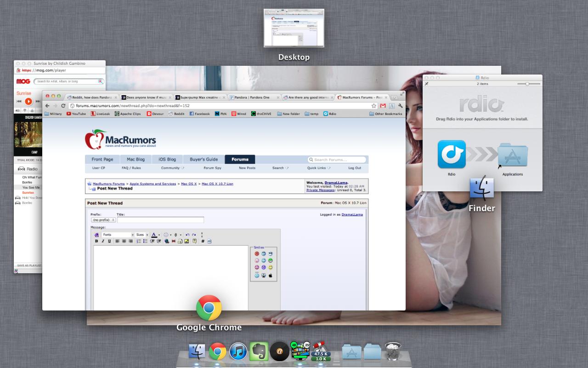Open the smilies dropdown in editor toolbar
Viewport: 588px width, 368px height.
(x=171, y=235)
